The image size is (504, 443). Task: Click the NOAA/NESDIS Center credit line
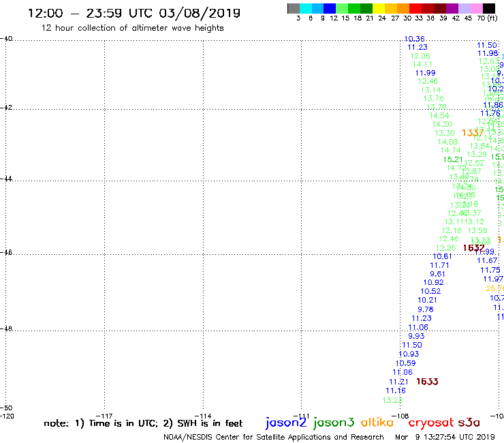pos(274,437)
